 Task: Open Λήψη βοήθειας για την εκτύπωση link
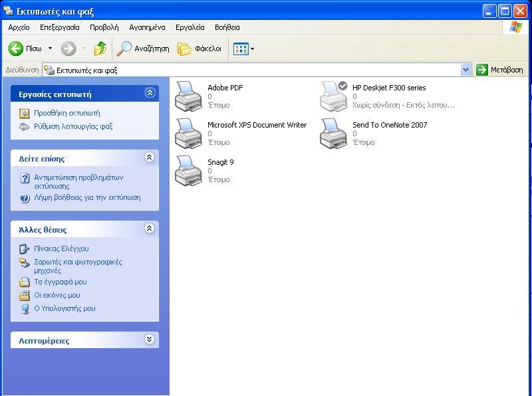click(87, 197)
